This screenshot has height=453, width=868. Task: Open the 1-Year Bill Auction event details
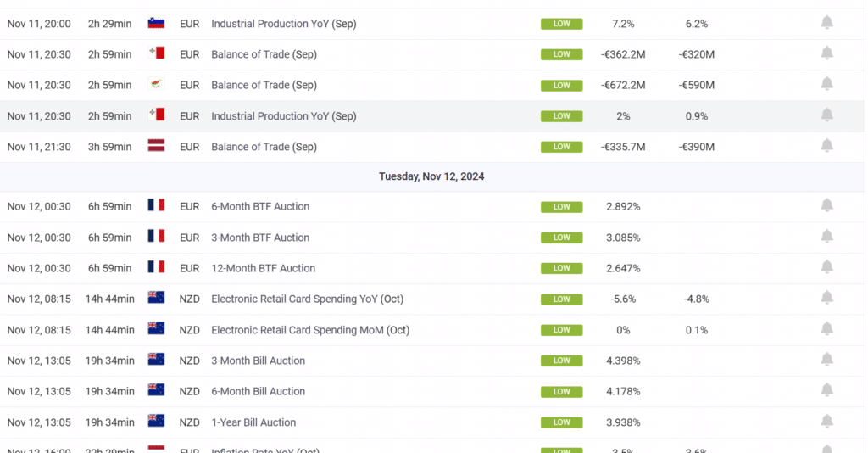click(x=253, y=422)
